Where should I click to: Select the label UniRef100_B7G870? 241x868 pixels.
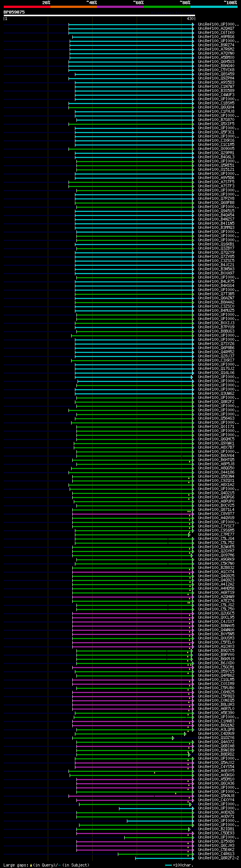click(x=216, y=120)
